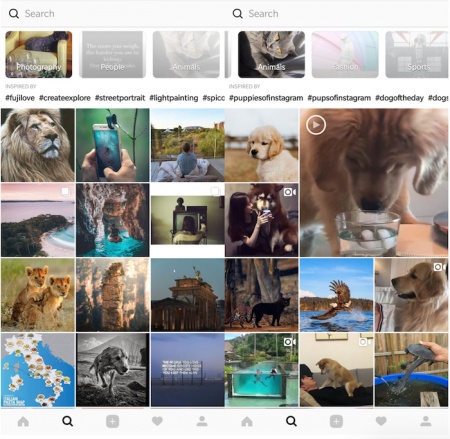
Task: Open the #lightpainting hashtag
Action: [x=174, y=98]
